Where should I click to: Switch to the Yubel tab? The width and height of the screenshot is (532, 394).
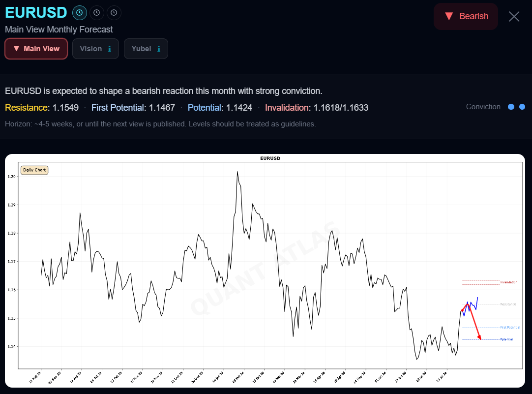point(146,49)
